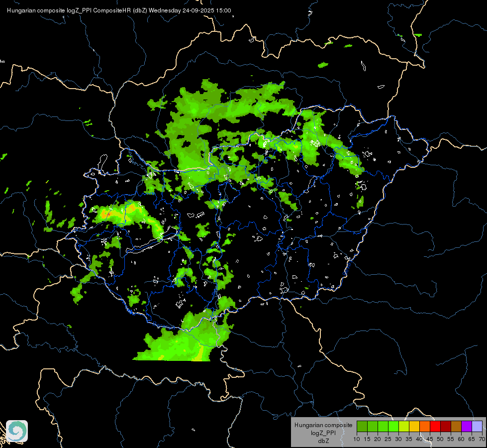Viewport: 487px width, 448px height.
Task: Click 'dbZ' unit label in legend
Action: tap(323, 441)
